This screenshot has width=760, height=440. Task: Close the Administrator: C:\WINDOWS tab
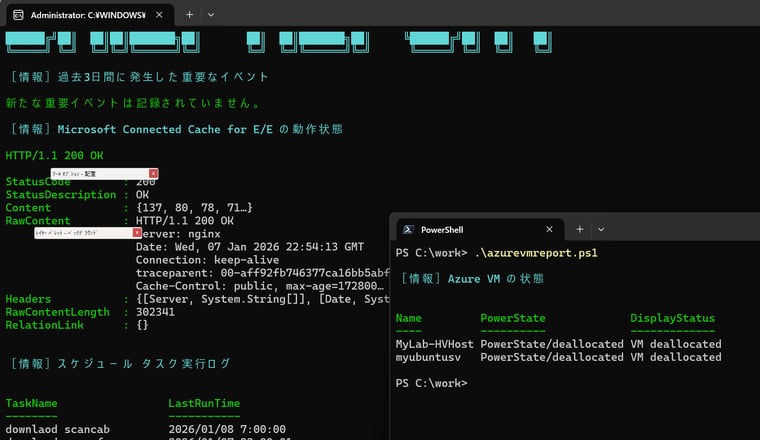click(x=159, y=15)
